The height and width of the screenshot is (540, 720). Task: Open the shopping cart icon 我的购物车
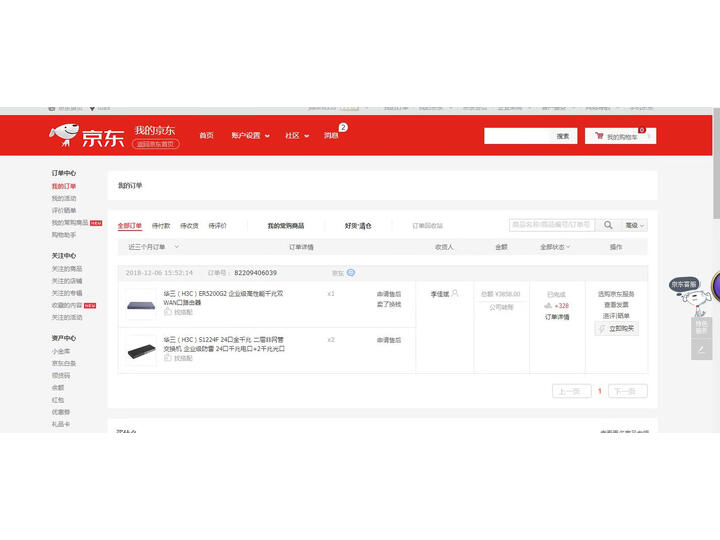tap(620, 136)
